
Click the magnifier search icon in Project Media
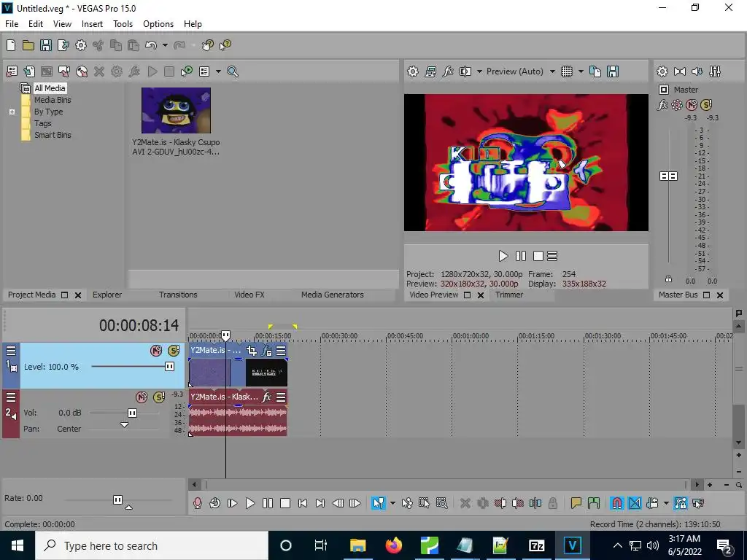(x=233, y=71)
